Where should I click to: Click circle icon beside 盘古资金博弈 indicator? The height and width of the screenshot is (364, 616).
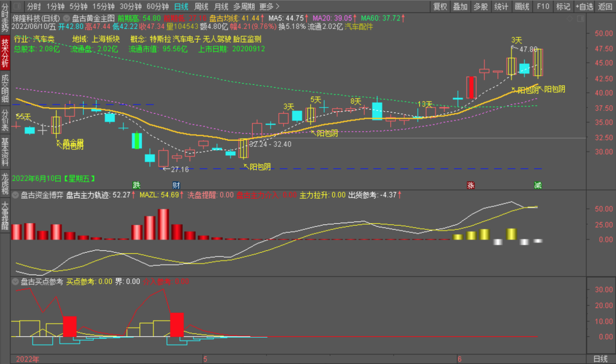pyautogui.click(x=15, y=195)
